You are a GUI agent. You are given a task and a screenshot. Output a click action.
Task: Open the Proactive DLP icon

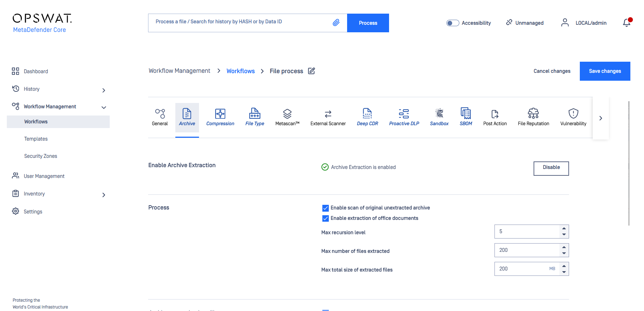[404, 114]
